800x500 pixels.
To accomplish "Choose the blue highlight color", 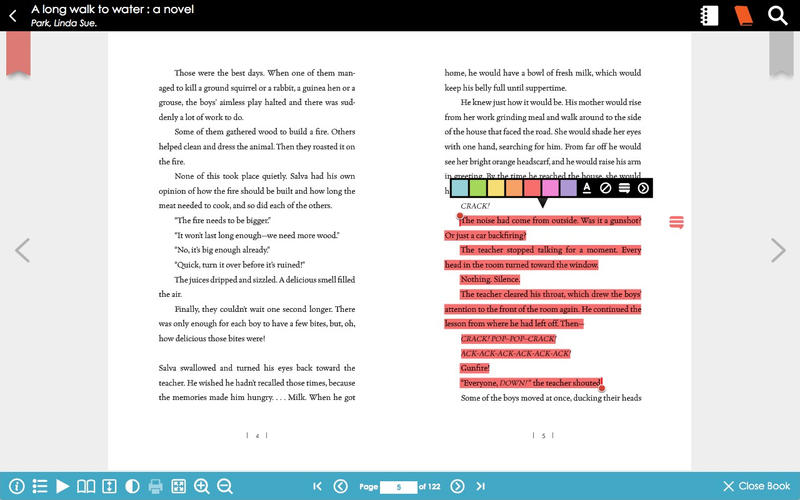I will 460,188.
